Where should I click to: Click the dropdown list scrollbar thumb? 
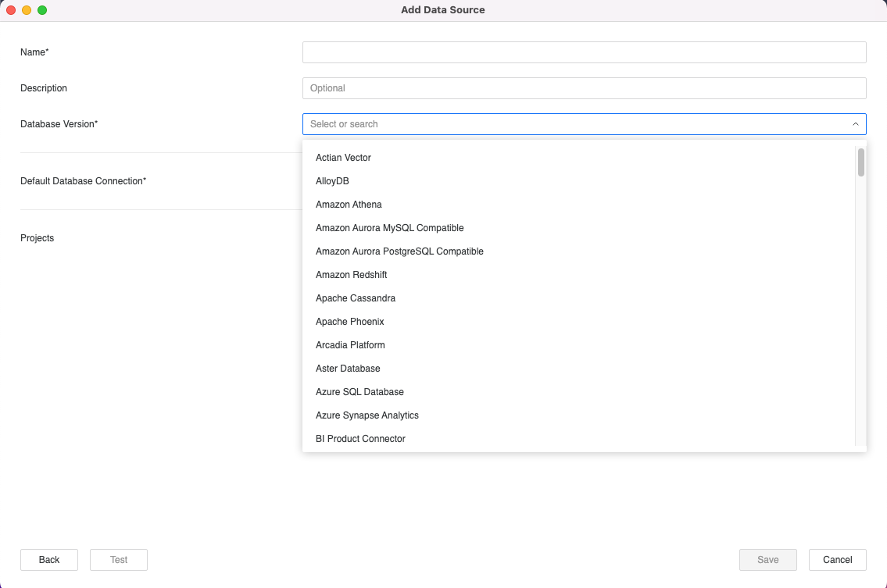click(860, 162)
